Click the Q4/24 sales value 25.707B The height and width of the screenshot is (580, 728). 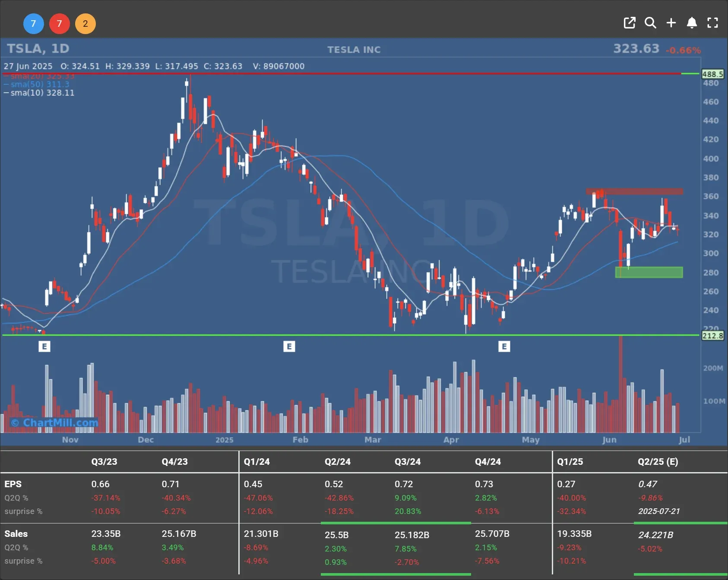point(492,534)
